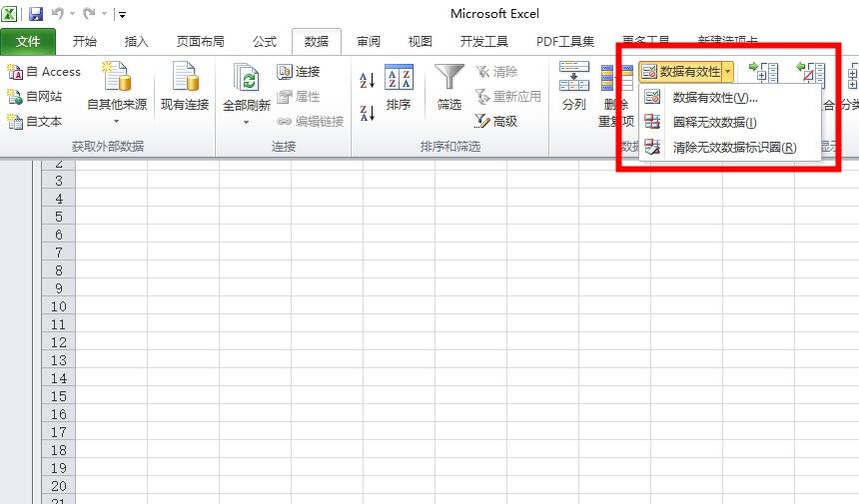
Task: Click the 现有连接 button
Action: coord(185,88)
